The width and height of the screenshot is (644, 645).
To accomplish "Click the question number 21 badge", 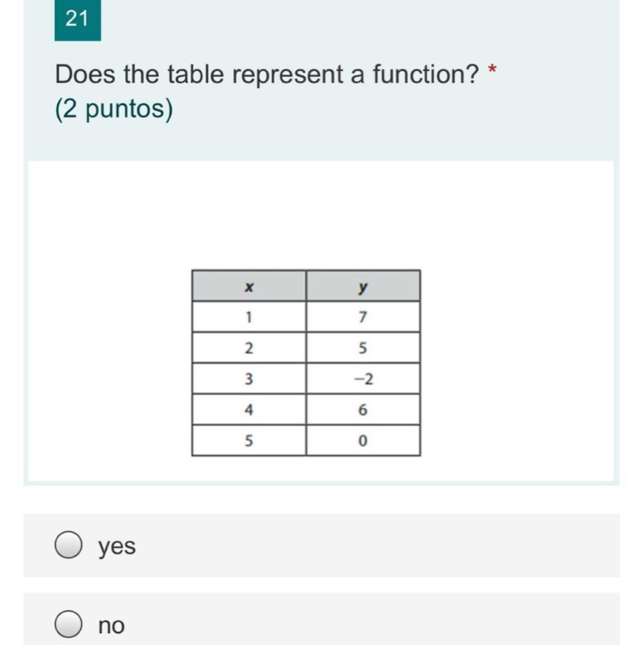I will tap(77, 19).
